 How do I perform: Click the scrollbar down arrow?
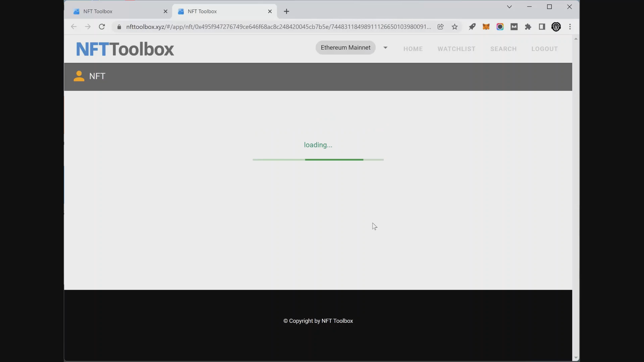[x=576, y=358]
